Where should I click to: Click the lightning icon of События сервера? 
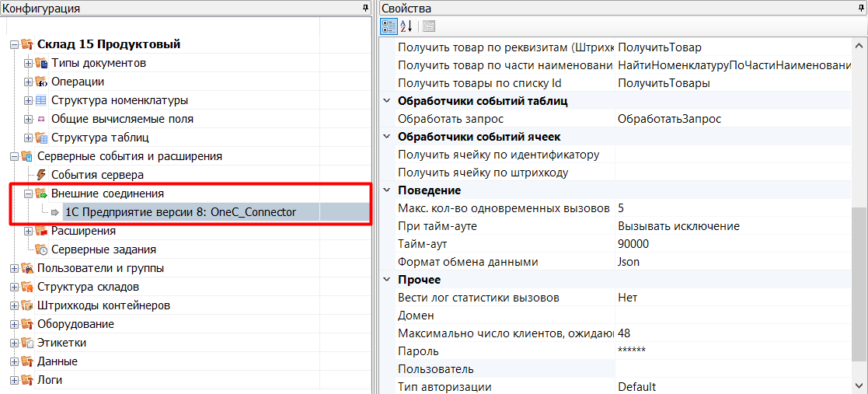[x=41, y=175]
